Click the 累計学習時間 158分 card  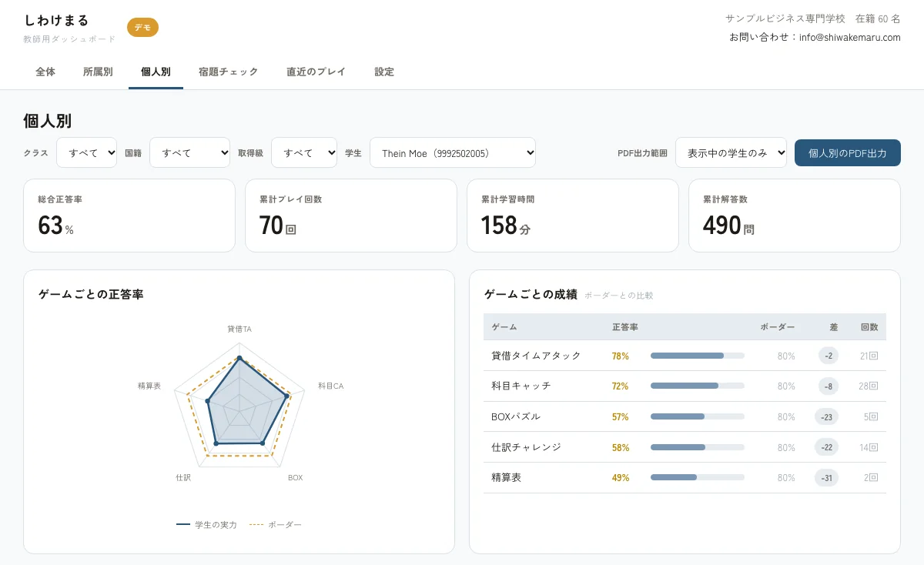[x=573, y=216]
